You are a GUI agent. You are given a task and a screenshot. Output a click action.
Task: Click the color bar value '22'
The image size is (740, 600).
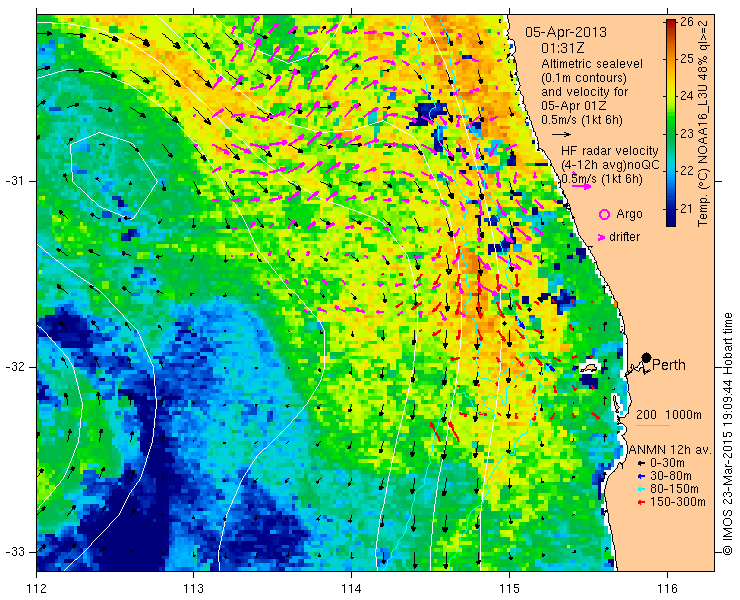[686, 171]
